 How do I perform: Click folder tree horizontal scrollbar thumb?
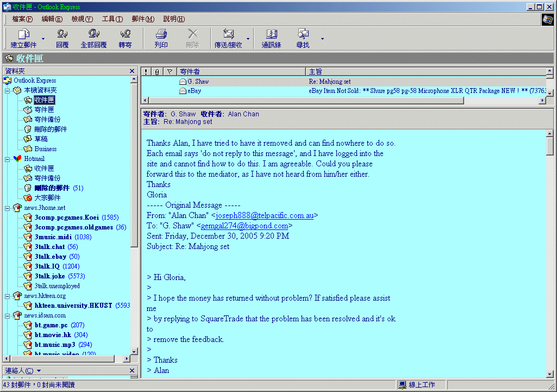(62, 359)
